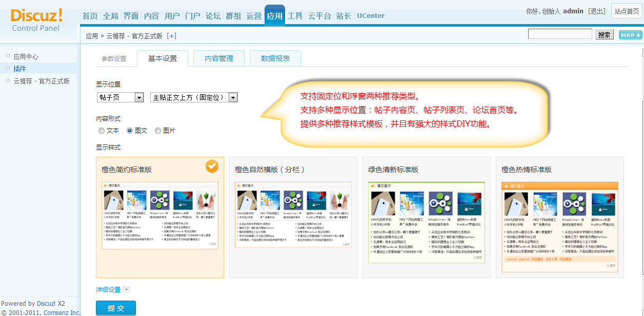Click the Discuz! Control Panel logo
644x316 pixels.
(36, 19)
